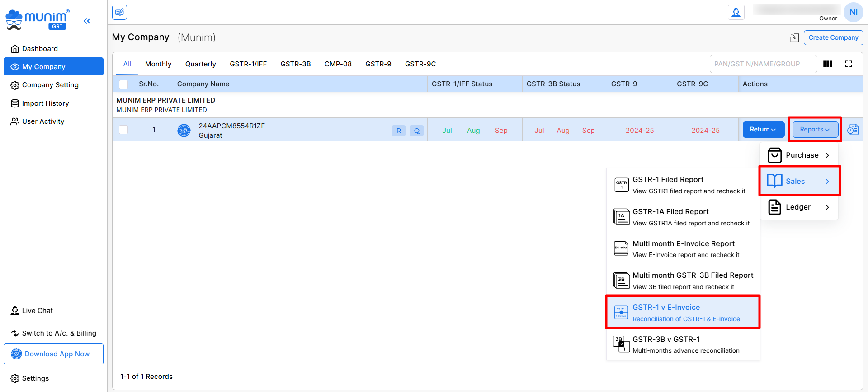Click the GSTR-1 v E-Invoice icon
This screenshot has width=868, height=392.
click(x=621, y=312)
